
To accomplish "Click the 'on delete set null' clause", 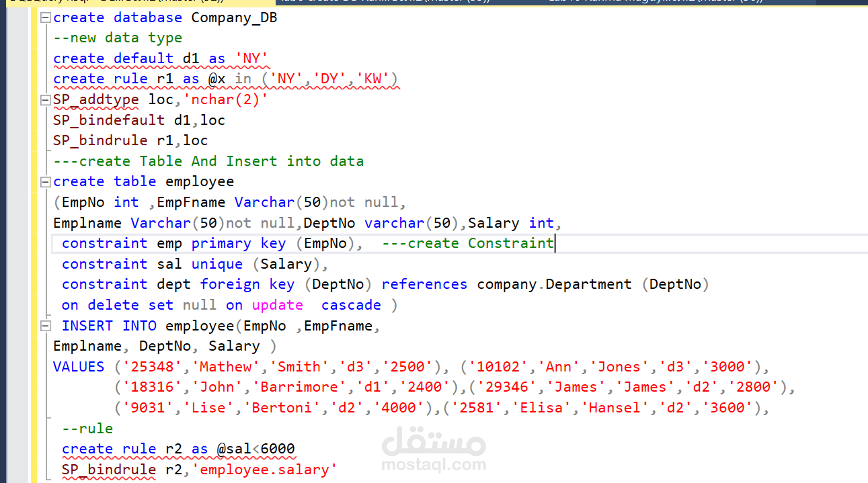I will tap(139, 305).
